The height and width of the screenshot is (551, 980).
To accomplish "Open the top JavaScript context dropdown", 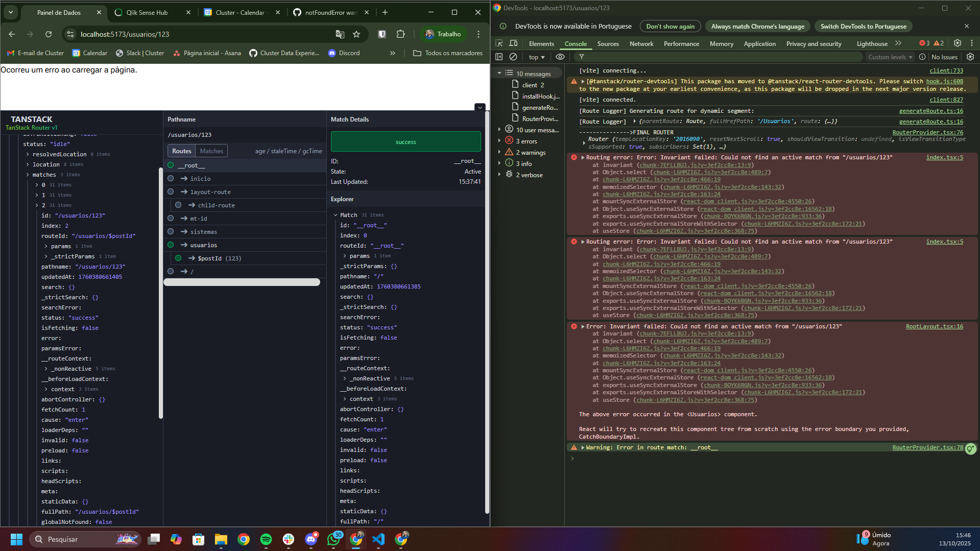I will click(x=537, y=57).
